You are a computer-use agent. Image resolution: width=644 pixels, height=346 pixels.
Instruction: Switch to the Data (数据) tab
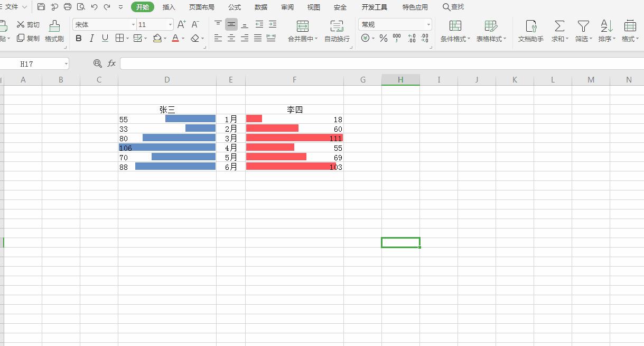pos(261,7)
